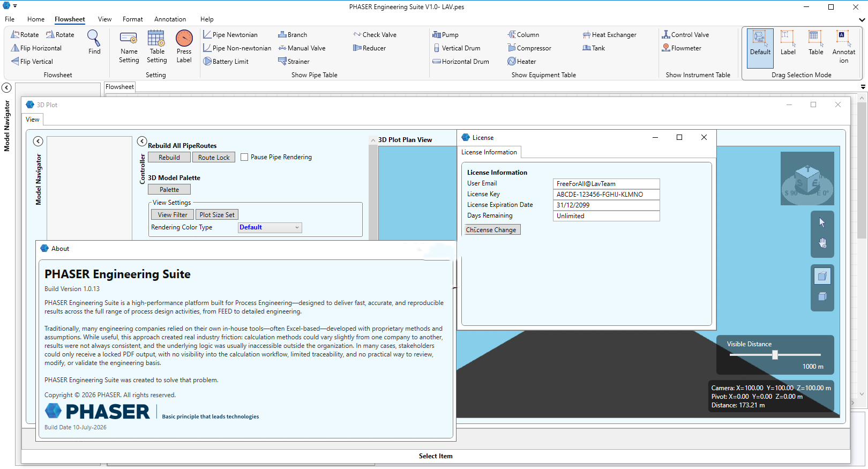Select the top cube view mode button
This screenshot has height=469, width=868.
pyautogui.click(x=822, y=276)
